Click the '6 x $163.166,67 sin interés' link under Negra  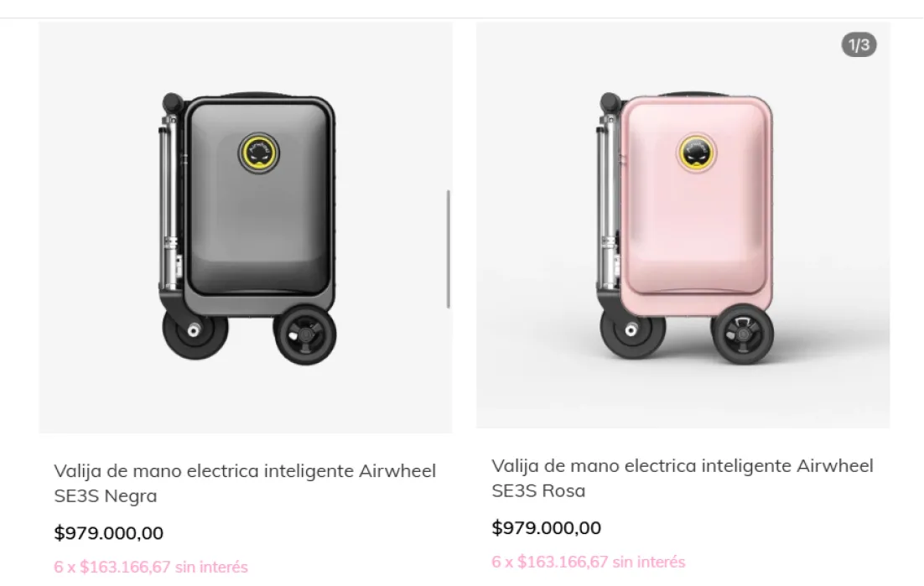150,566
